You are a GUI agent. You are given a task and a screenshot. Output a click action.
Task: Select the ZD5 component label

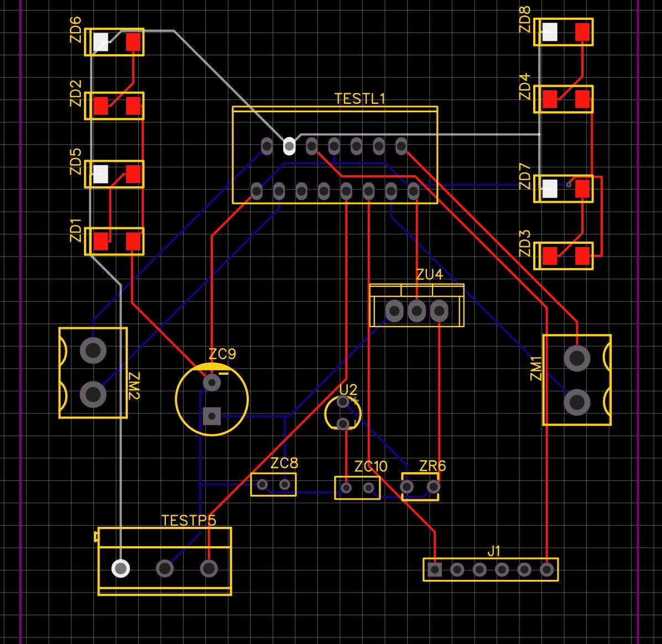pyautogui.click(x=75, y=161)
